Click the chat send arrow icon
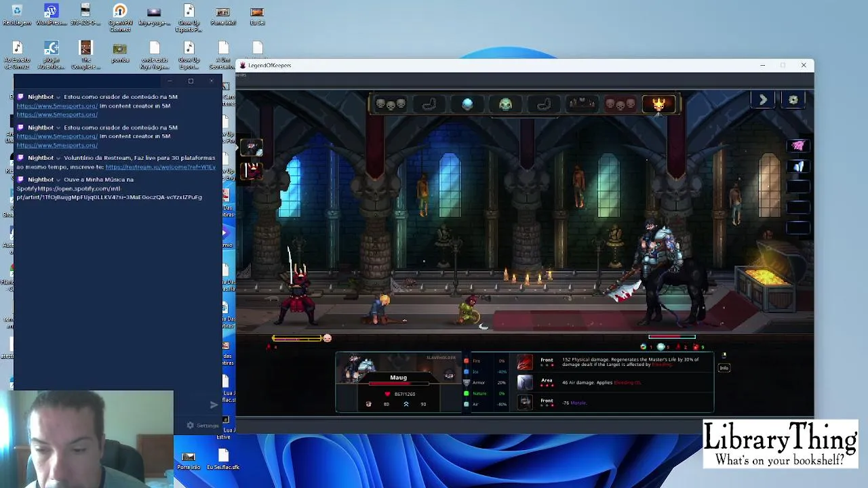The image size is (868, 488). (x=214, y=405)
